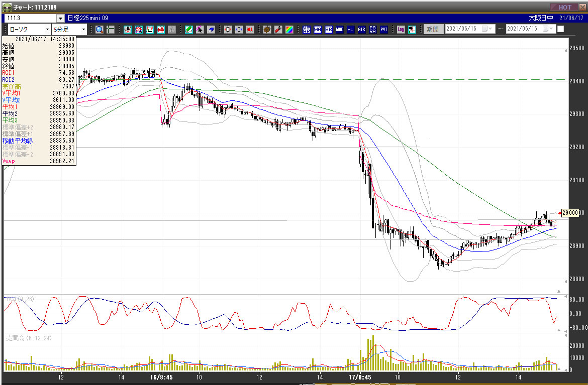Click the 終値 close price row
Image resolution: width=588 pixels, height=385 pixels.
coord(39,66)
